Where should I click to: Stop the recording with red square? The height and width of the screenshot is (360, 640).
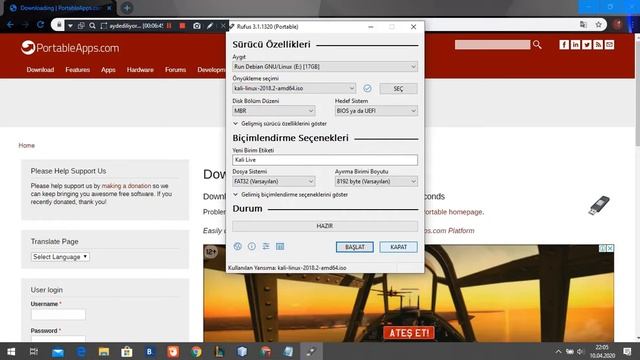click(x=182, y=26)
